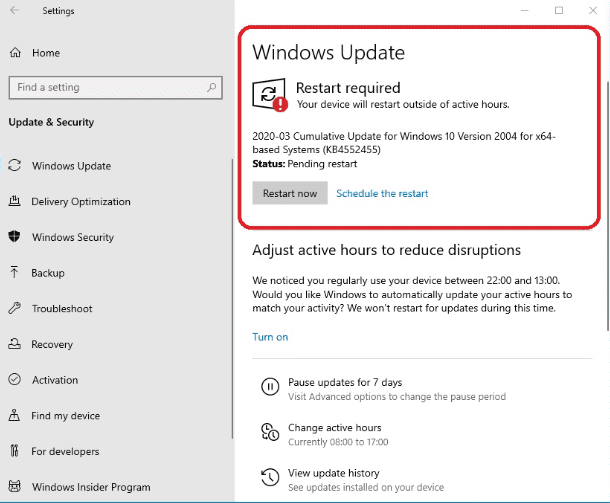The image size is (610, 503).
Task: Close the Settings window
Action: (x=593, y=11)
